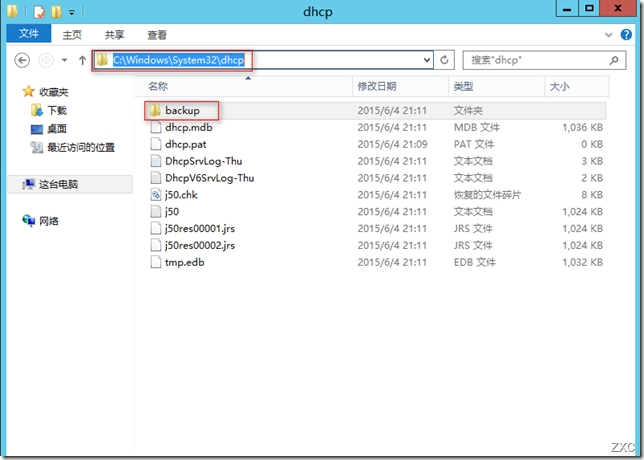Open 最近访问的位置 in navigation pane
Image resolution: width=644 pixels, height=460 pixels.
(x=81, y=147)
